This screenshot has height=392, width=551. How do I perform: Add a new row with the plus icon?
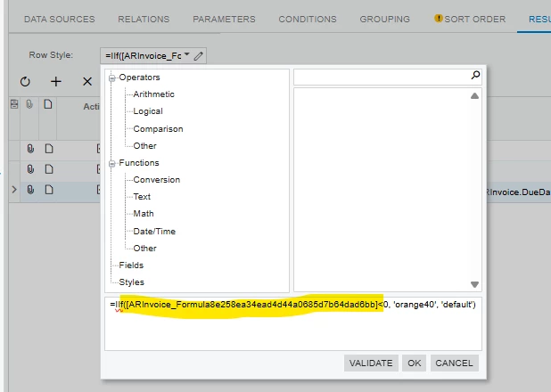(56, 82)
